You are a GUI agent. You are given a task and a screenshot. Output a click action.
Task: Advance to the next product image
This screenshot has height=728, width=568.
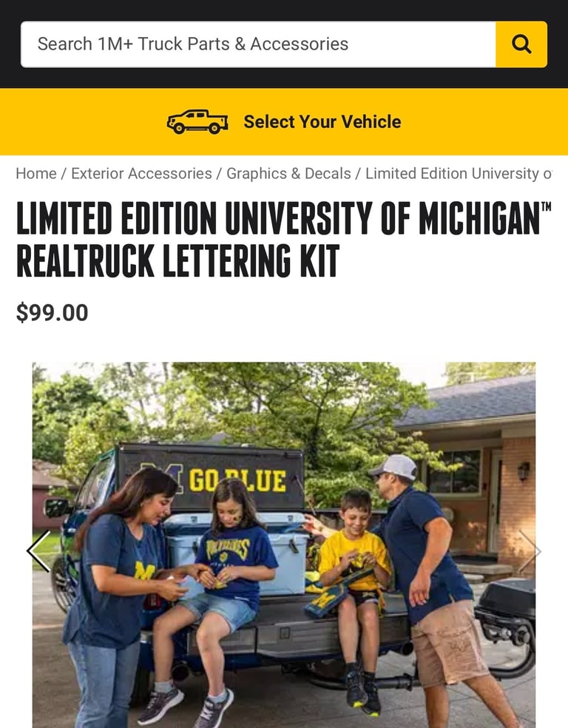[530, 551]
